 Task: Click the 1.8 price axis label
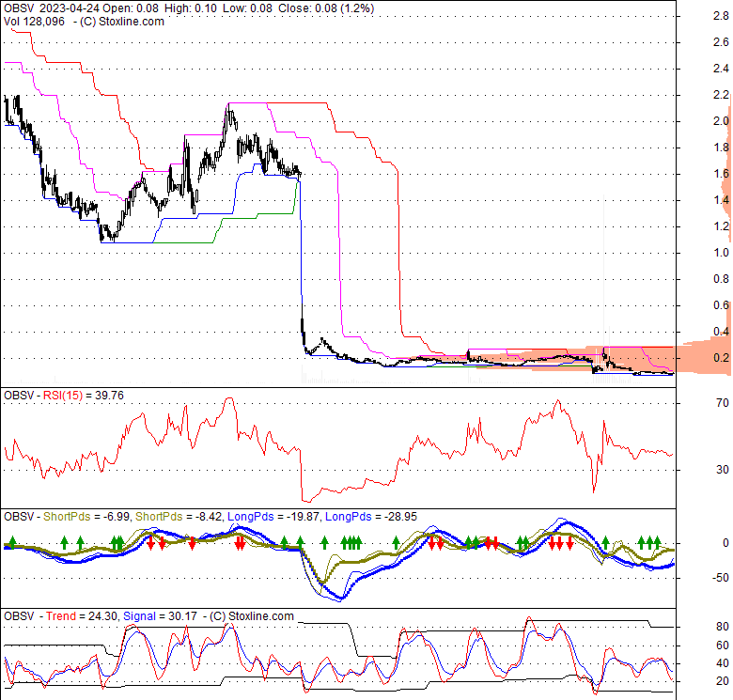(x=721, y=148)
